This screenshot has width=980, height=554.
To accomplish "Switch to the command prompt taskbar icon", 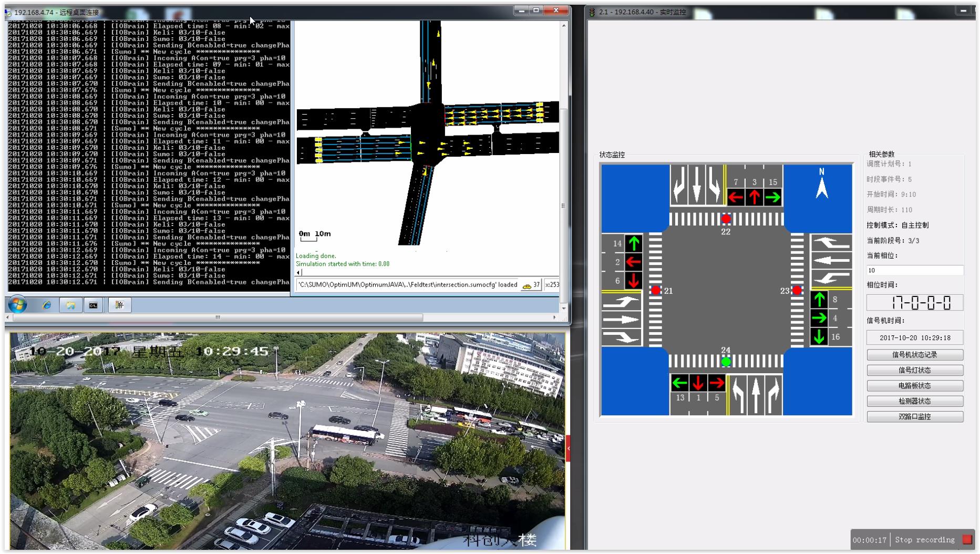I will (x=94, y=305).
